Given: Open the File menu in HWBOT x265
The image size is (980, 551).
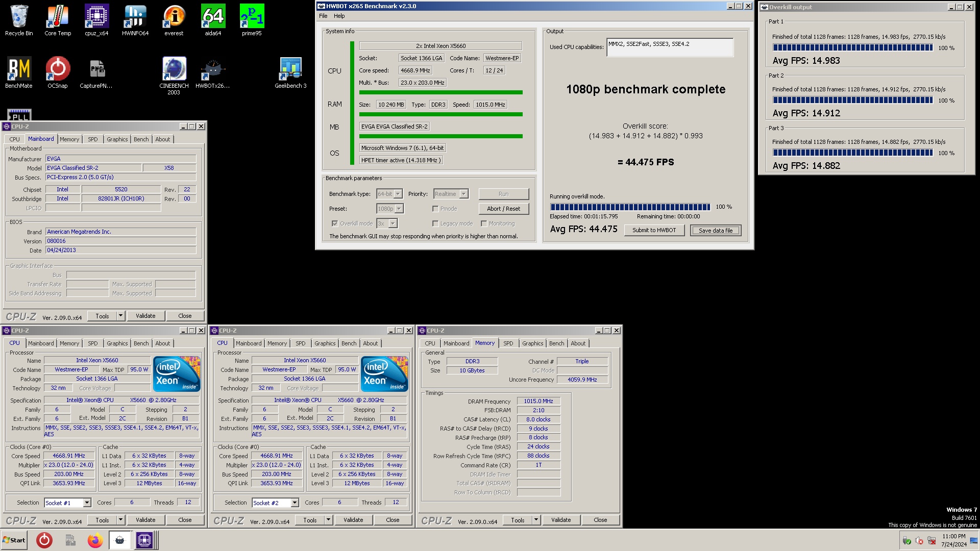Looking at the screenshot, I should tap(323, 16).
